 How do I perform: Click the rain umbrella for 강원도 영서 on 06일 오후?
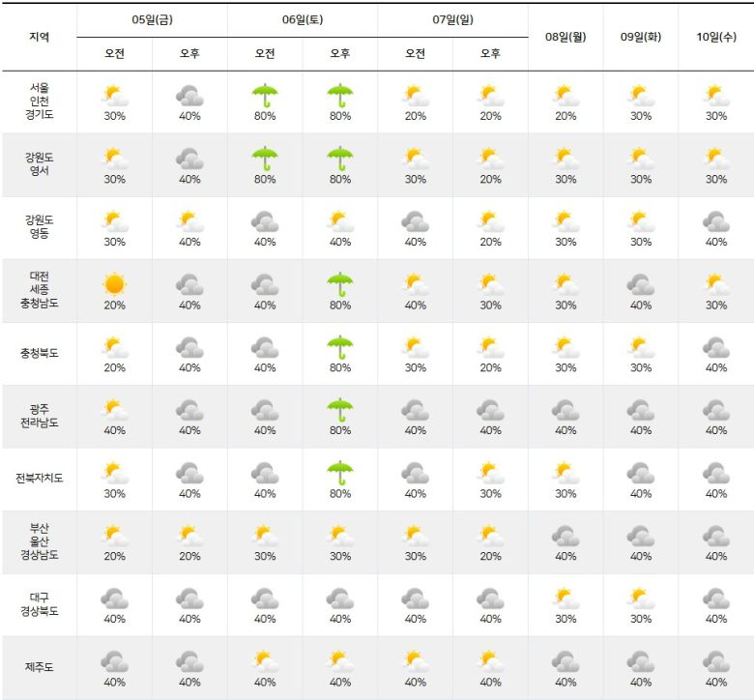click(x=340, y=158)
